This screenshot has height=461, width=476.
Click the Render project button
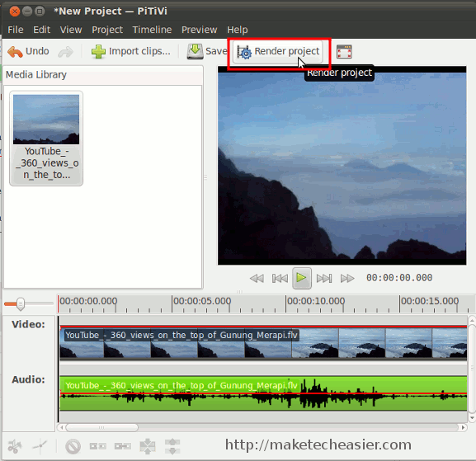(277, 52)
